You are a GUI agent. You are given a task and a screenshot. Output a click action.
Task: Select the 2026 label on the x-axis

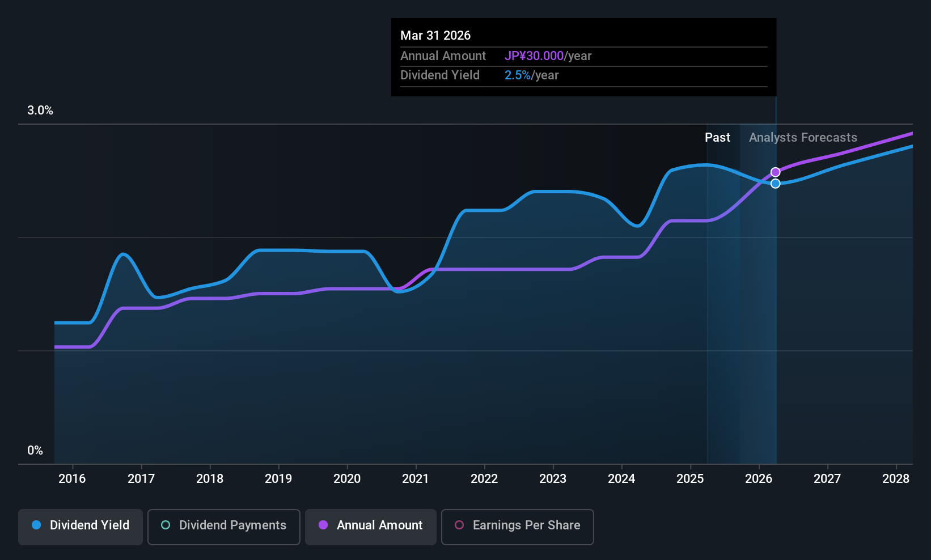click(759, 479)
